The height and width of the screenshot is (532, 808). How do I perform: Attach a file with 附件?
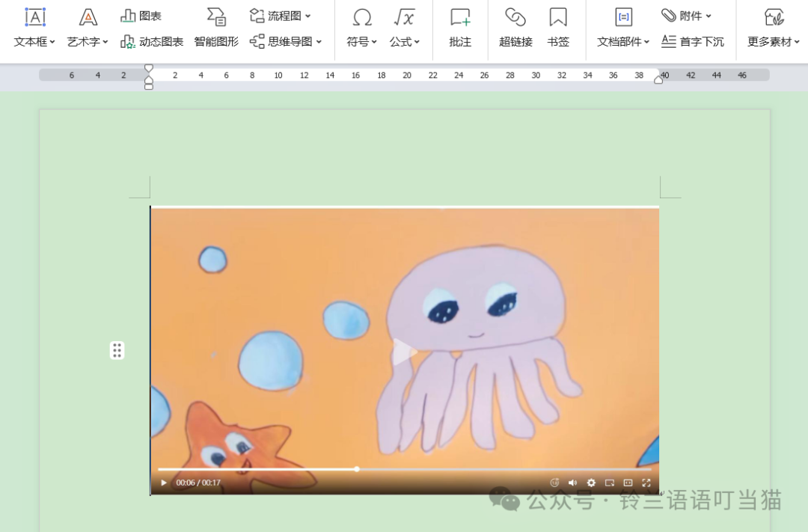(686, 16)
